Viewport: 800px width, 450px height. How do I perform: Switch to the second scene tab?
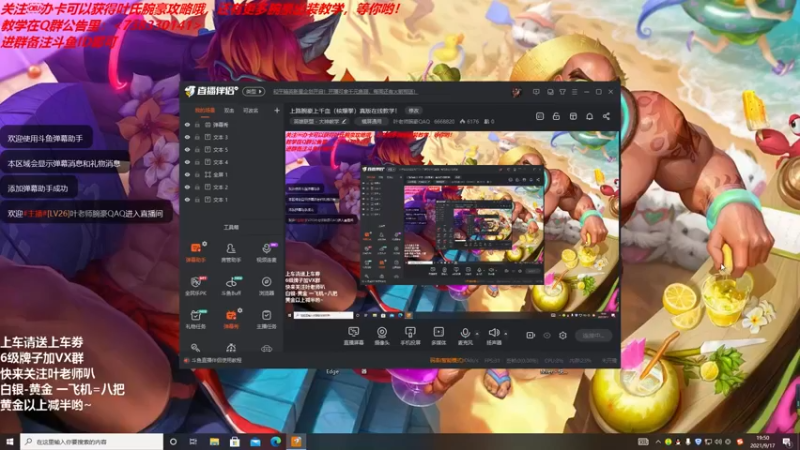point(229,110)
